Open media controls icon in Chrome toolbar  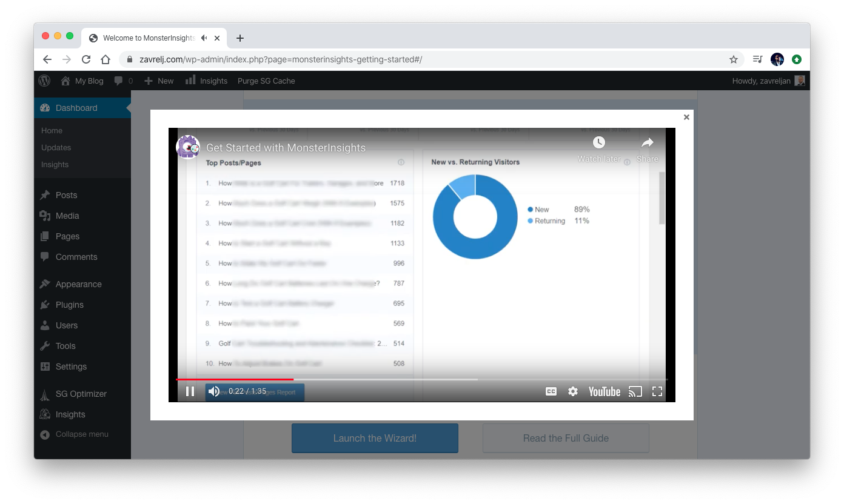[x=757, y=59]
